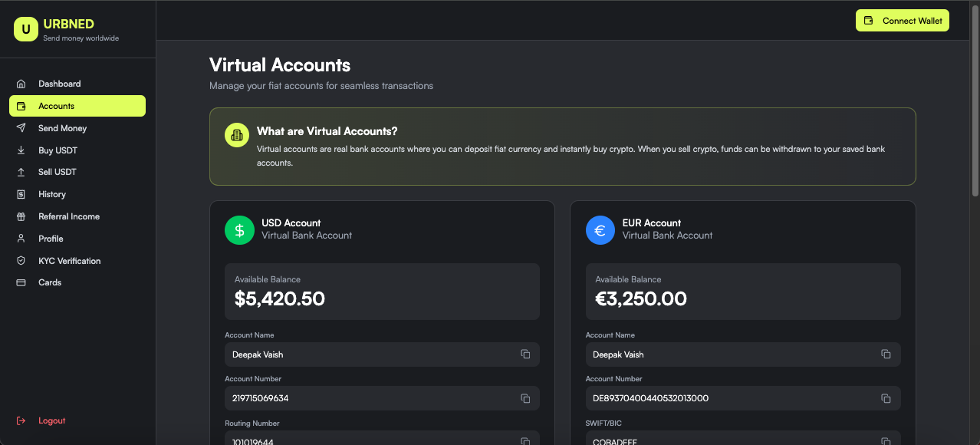Open the Buy USDT section
980x445 pixels.
click(58, 150)
